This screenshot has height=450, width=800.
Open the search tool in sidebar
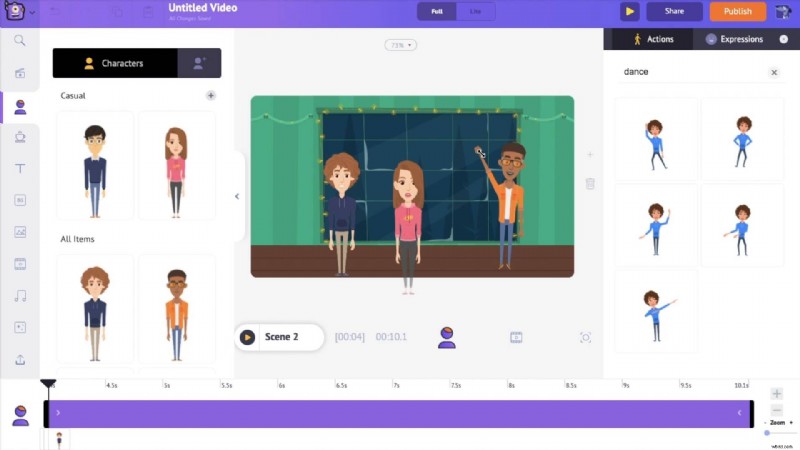click(x=20, y=40)
